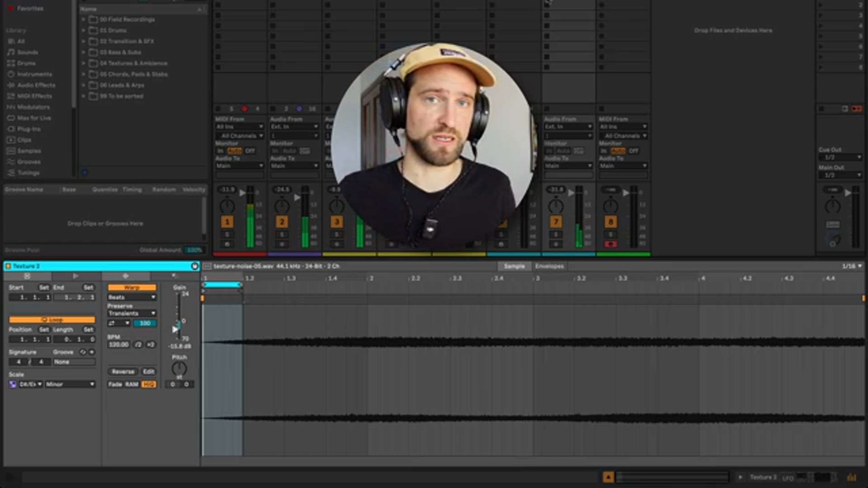
Task: Open the Minor scale name dropdown
Action: (x=70, y=384)
